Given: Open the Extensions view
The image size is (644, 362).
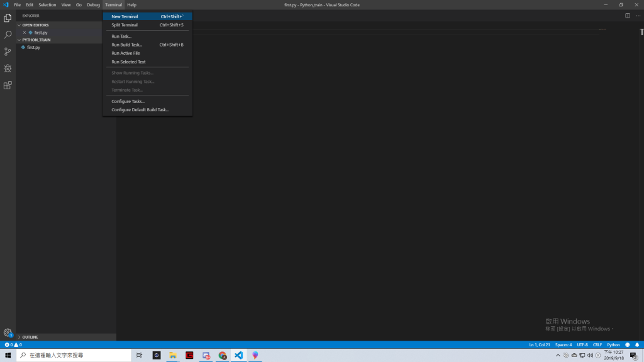Looking at the screenshot, I should (8, 85).
